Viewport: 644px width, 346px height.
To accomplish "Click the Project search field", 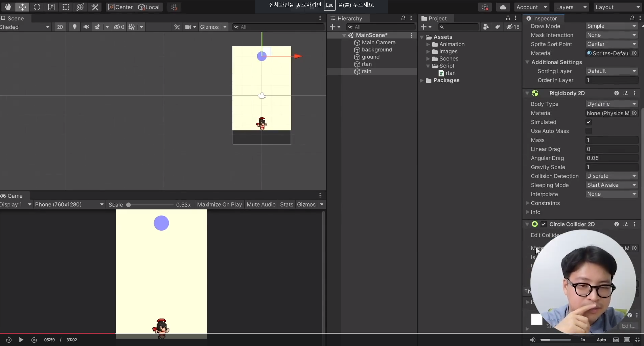I will pos(458,27).
